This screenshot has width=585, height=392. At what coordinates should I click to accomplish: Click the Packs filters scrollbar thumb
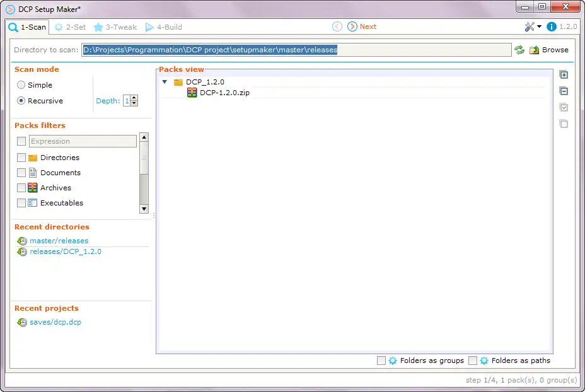coord(144,158)
